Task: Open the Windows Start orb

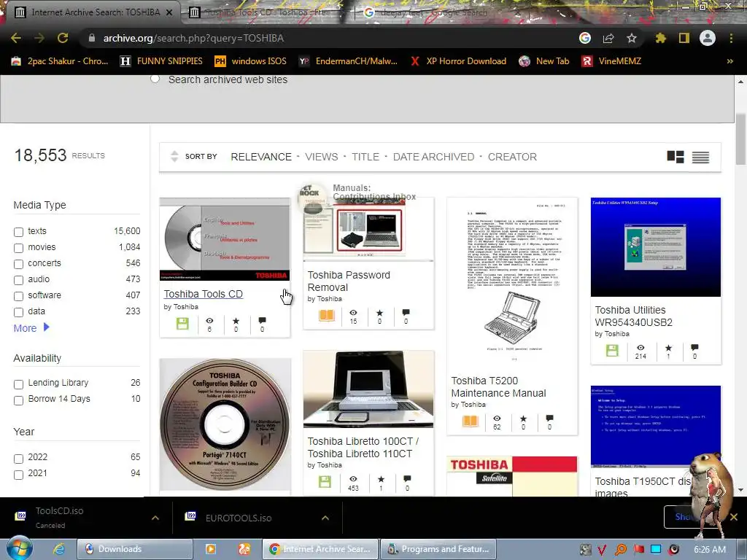Action: coord(20,549)
